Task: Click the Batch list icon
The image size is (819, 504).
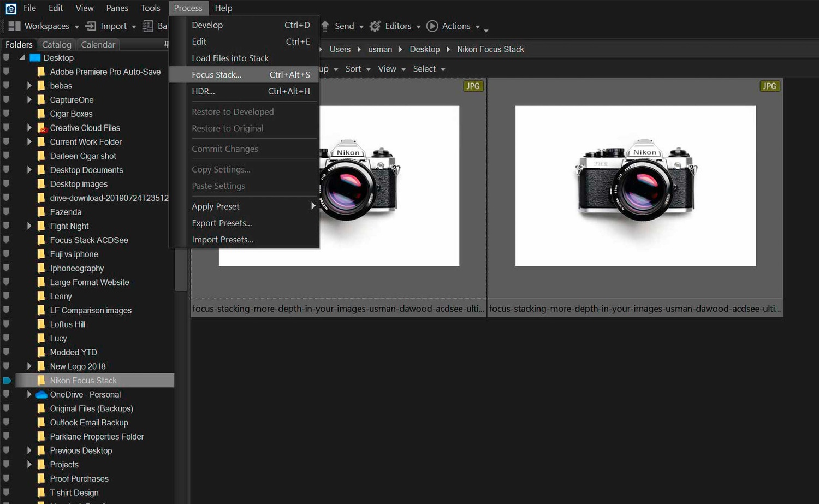Action: point(148,26)
